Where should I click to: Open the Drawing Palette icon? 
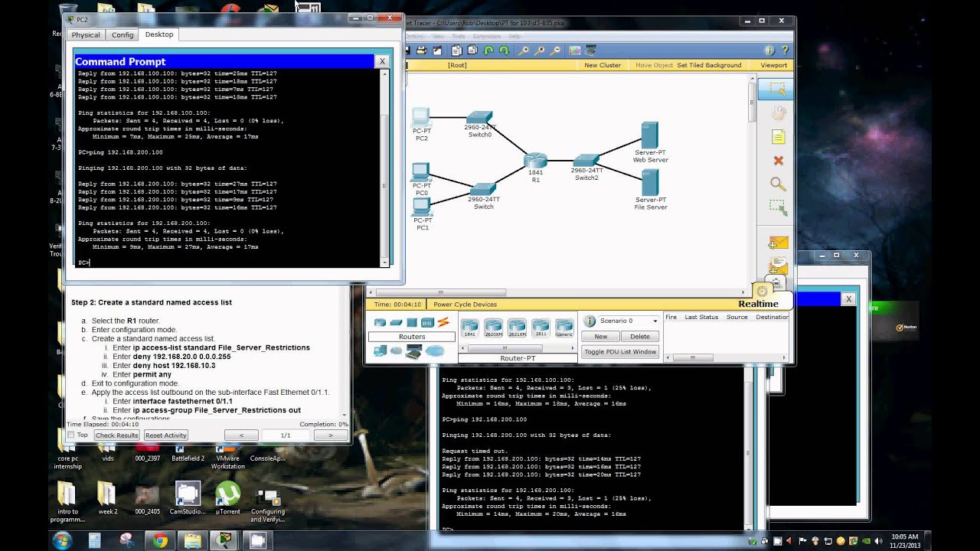tap(575, 51)
